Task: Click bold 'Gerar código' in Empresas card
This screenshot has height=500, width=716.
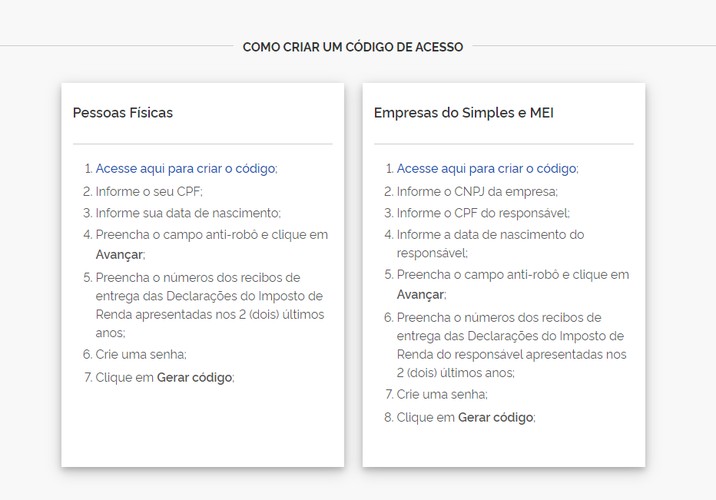Action: coord(495,417)
